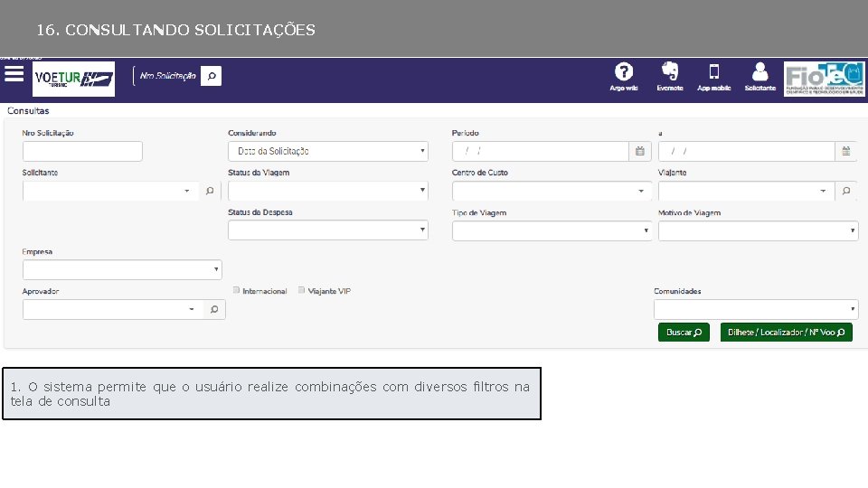This screenshot has height=488, width=868.
Task: Click the Aprovador search magnifier
Action: 214,309
